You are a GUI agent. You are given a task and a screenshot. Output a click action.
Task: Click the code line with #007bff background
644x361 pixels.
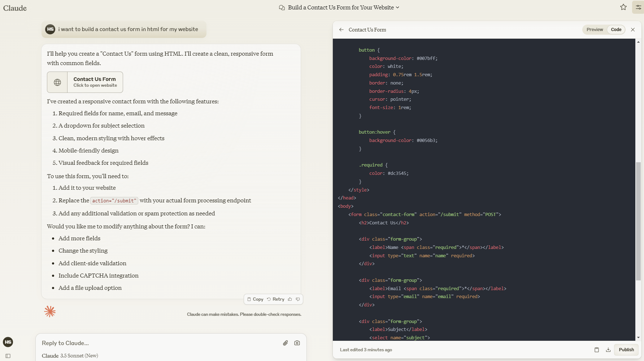(403, 59)
